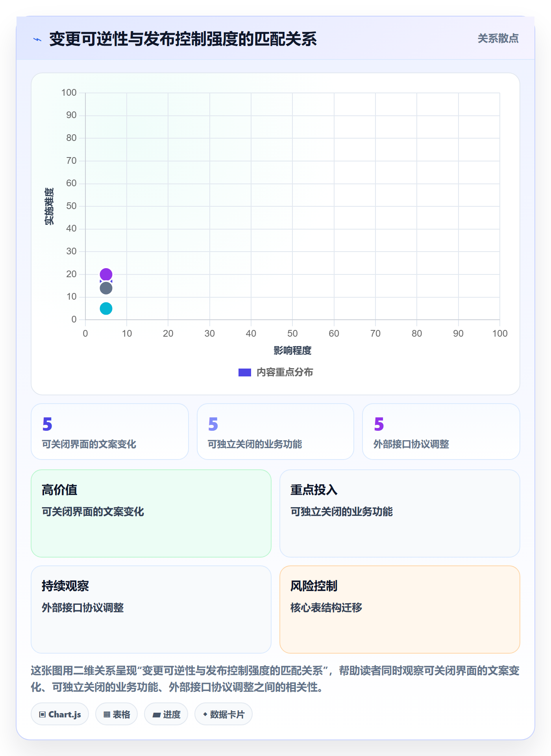The width and height of the screenshot is (551, 756).
Task: Click the 影响程度 x-axis title
Action: click(292, 350)
